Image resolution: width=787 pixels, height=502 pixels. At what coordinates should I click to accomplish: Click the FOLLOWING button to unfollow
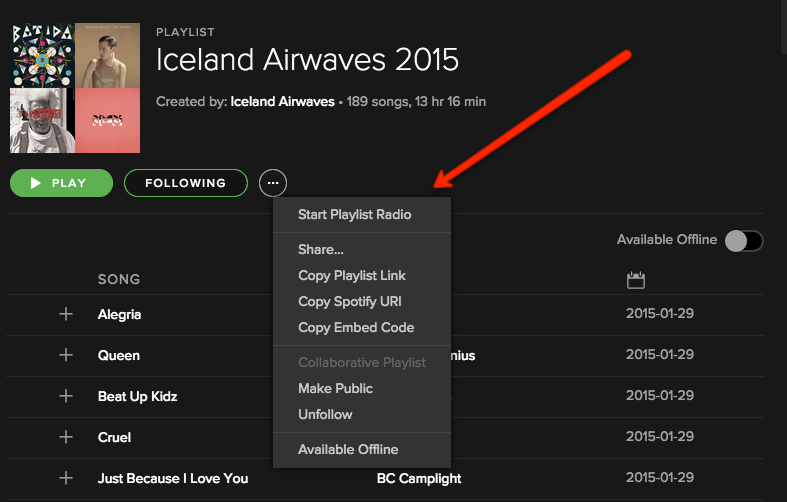click(186, 183)
